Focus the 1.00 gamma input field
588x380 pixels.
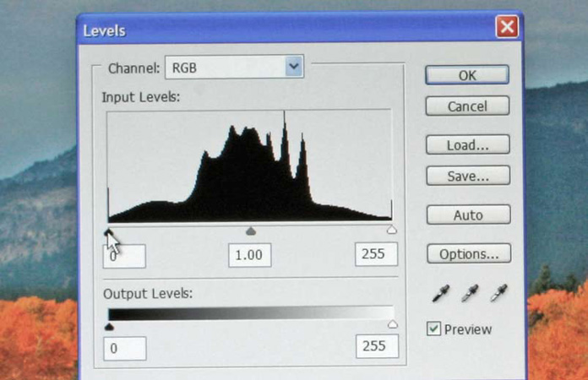pos(249,255)
